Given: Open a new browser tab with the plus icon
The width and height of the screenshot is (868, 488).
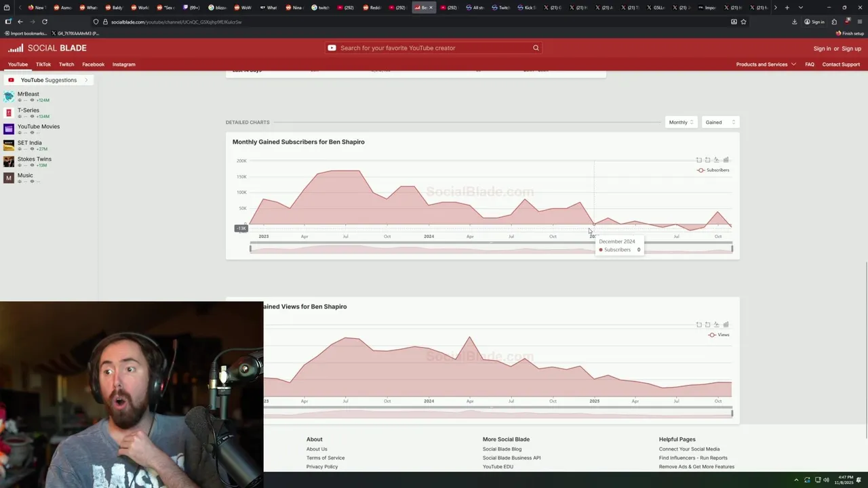Looking at the screenshot, I should coord(787,7).
